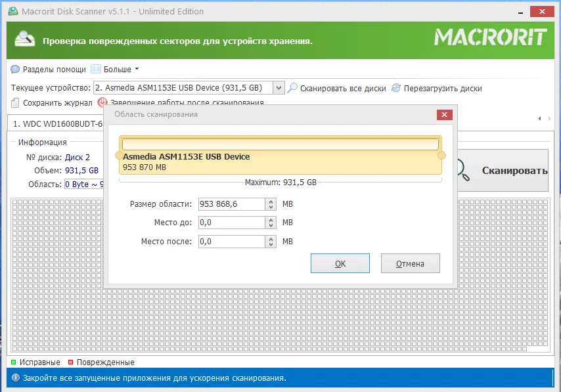
Task: Click the right handle of scan area slider
Action: point(442,155)
